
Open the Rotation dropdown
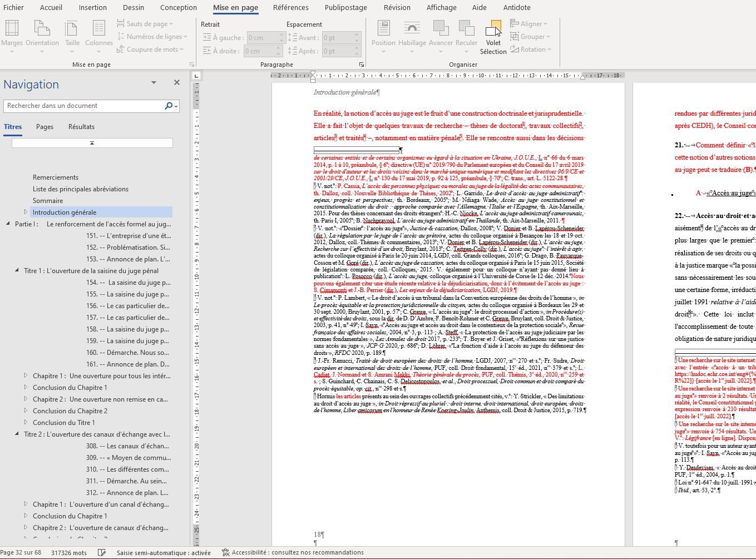(x=530, y=50)
